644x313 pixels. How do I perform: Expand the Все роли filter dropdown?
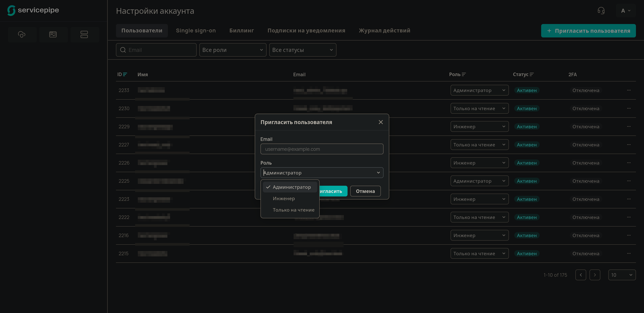tap(232, 50)
